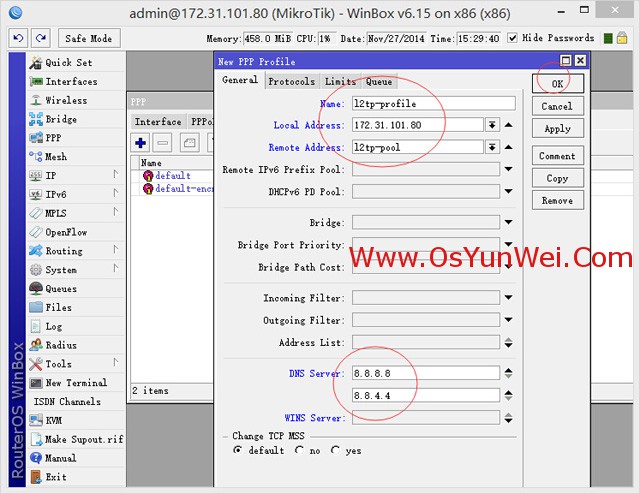
Task: Click the Name column header in PPP list
Action: (x=176, y=162)
